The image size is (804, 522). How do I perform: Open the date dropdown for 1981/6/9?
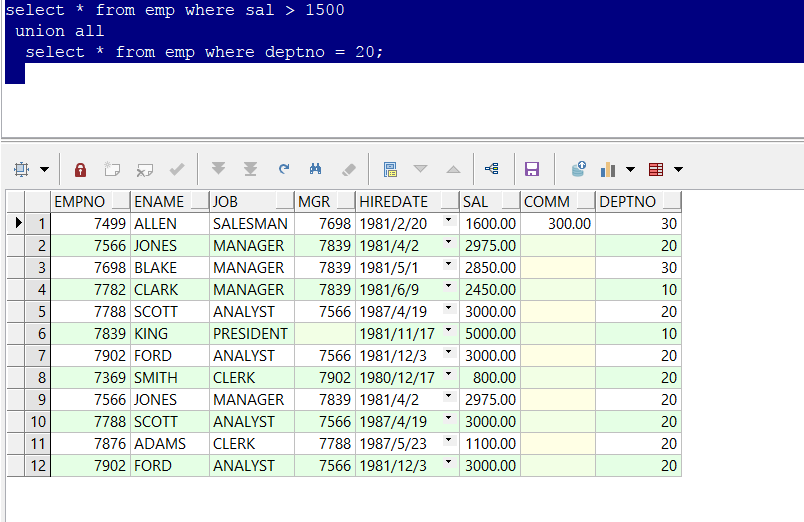coord(449,287)
